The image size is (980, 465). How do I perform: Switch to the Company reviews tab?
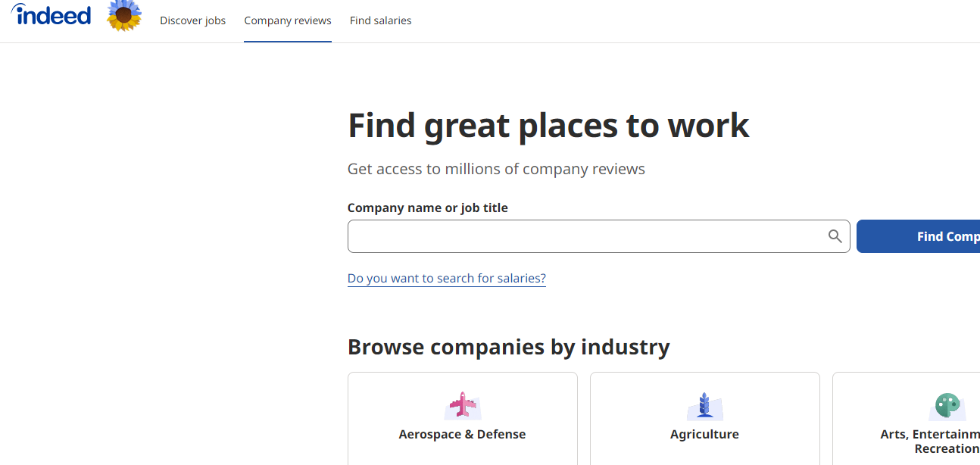click(287, 20)
